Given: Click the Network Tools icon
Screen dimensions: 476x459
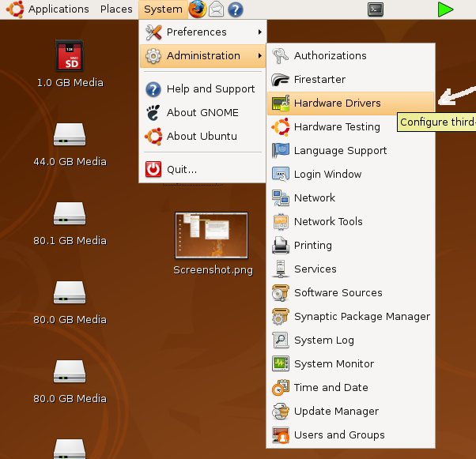Looking at the screenshot, I should (280, 222).
